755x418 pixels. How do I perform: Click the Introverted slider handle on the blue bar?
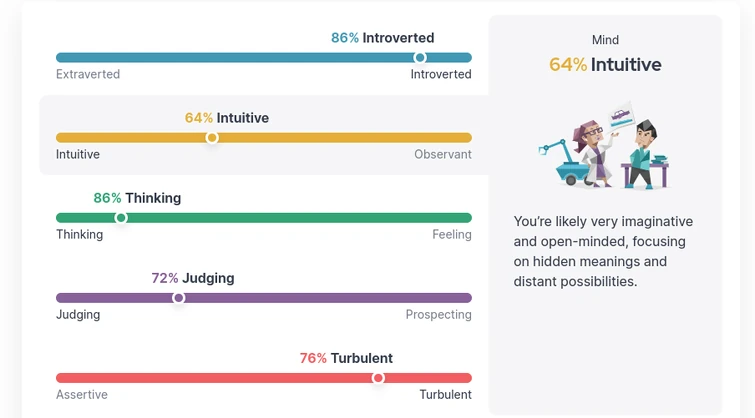(420, 58)
